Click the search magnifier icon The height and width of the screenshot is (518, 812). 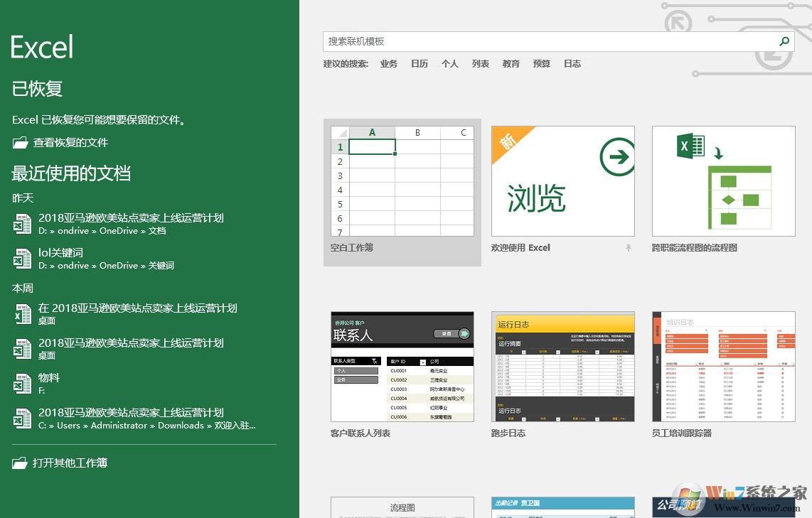784,41
